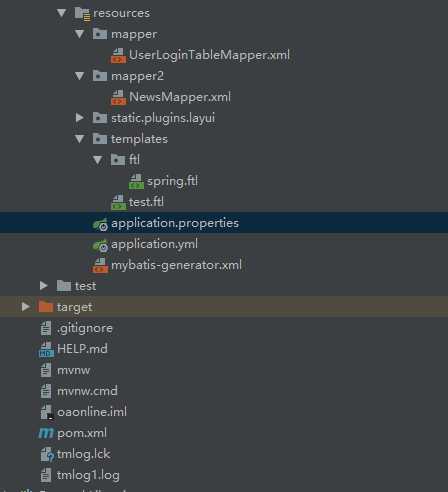Click application.properties Spring icon
Image resolution: width=448 pixels, height=492 pixels.
[x=100, y=224]
